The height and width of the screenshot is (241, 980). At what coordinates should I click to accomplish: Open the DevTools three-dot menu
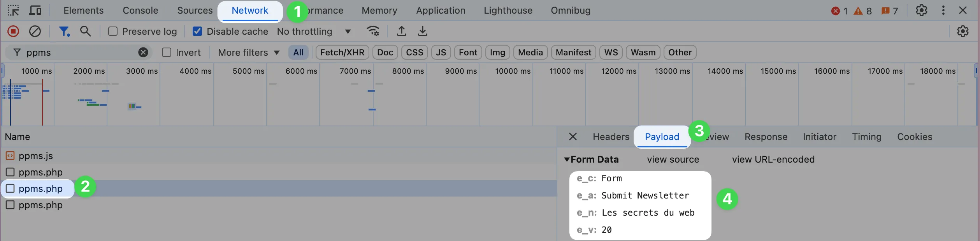click(x=943, y=11)
